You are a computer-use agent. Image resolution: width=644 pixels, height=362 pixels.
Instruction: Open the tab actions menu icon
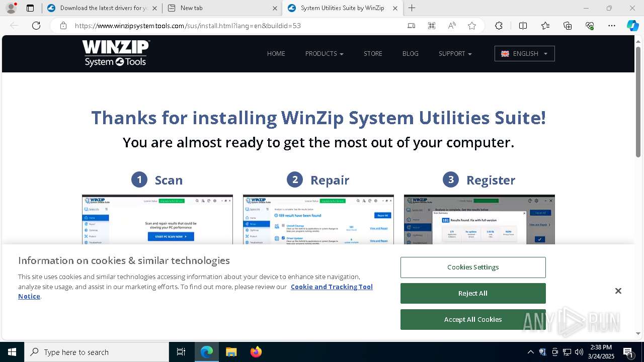30,8
